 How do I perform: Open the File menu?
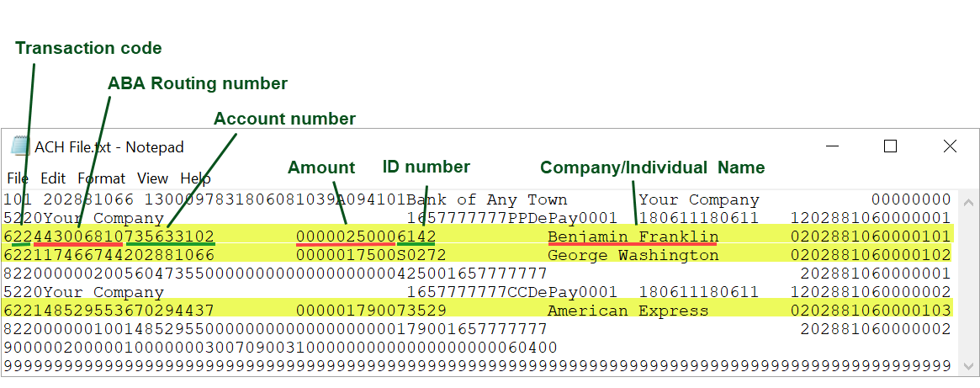[x=18, y=178]
